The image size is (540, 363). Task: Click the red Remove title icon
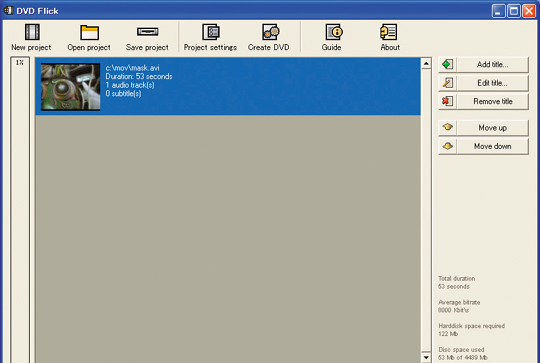pos(447,101)
